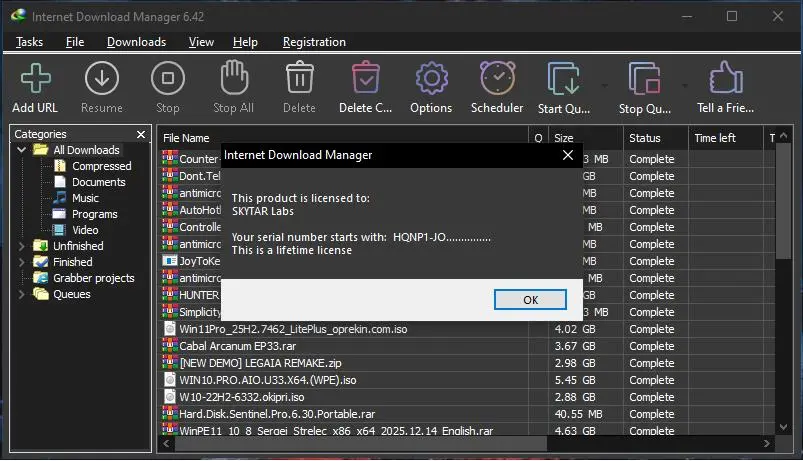Select the Documents category

click(98, 182)
